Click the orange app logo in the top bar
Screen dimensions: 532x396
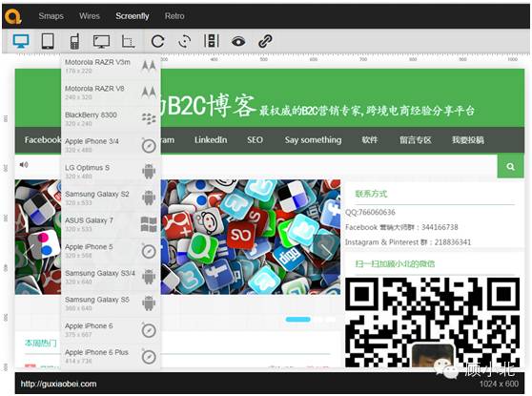pyautogui.click(x=13, y=16)
